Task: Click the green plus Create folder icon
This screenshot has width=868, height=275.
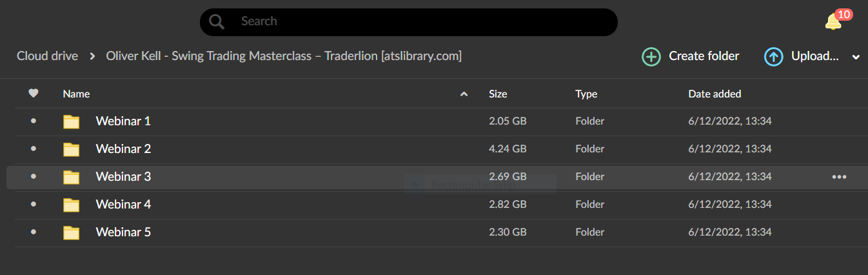Action: pyautogui.click(x=651, y=57)
